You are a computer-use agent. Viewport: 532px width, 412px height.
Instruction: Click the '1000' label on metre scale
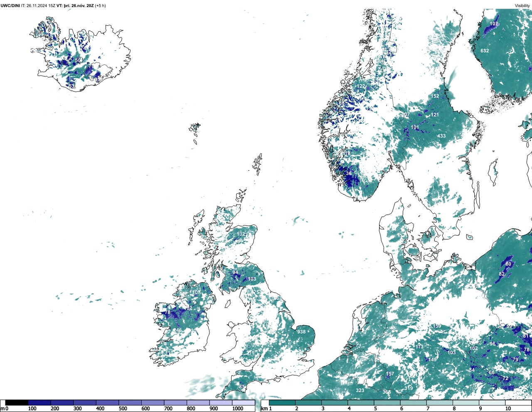[238, 409]
